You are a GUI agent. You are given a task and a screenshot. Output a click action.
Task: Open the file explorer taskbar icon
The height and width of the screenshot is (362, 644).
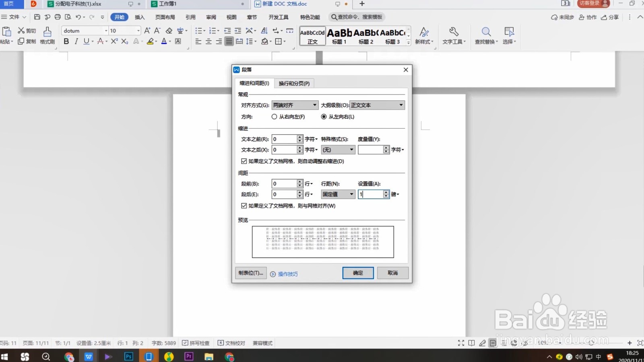pyautogui.click(x=209, y=356)
